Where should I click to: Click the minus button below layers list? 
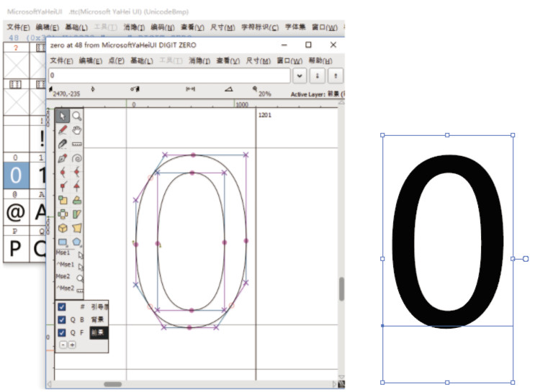pos(63,345)
